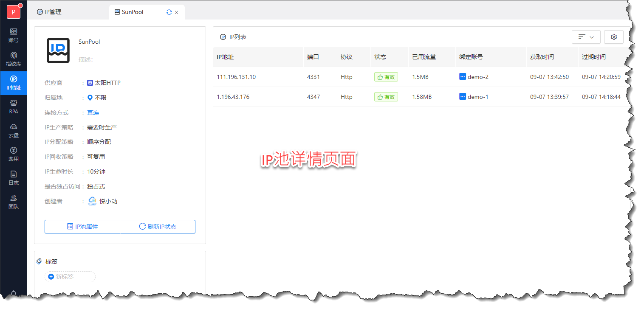Open IP list settings gear

pos(614,37)
